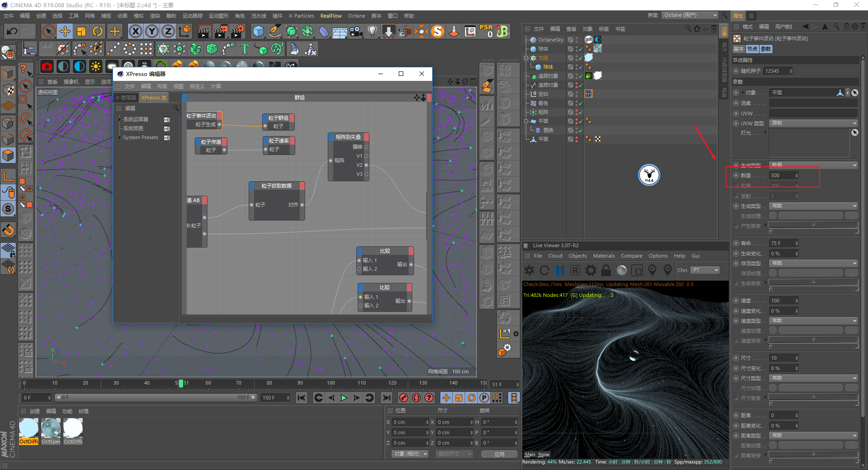Activate the Rotate tool
The image size is (868, 470).
(98, 31)
